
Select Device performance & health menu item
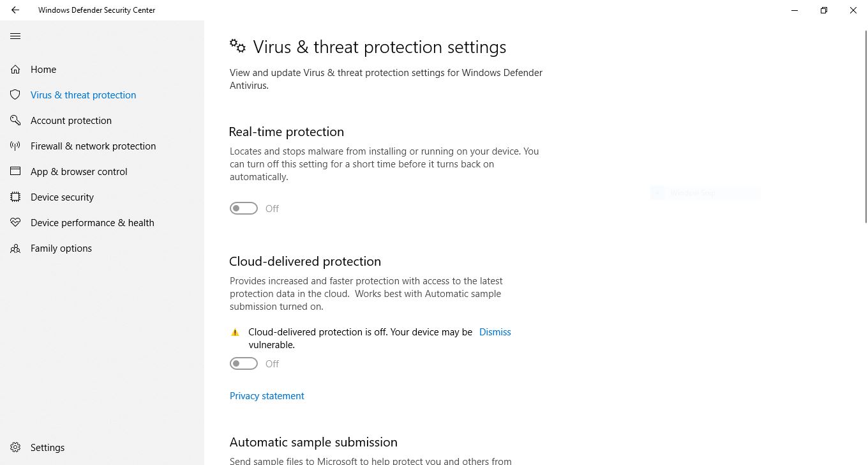93,223
